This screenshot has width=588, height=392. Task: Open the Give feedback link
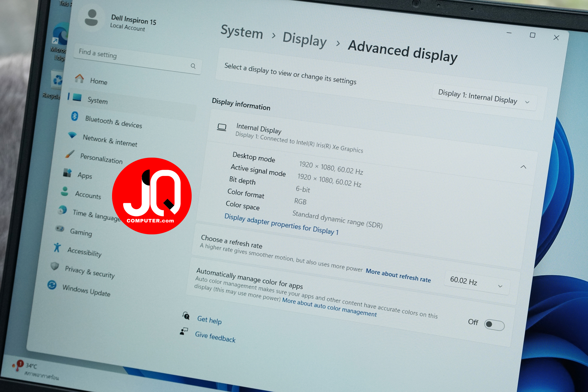click(215, 337)
